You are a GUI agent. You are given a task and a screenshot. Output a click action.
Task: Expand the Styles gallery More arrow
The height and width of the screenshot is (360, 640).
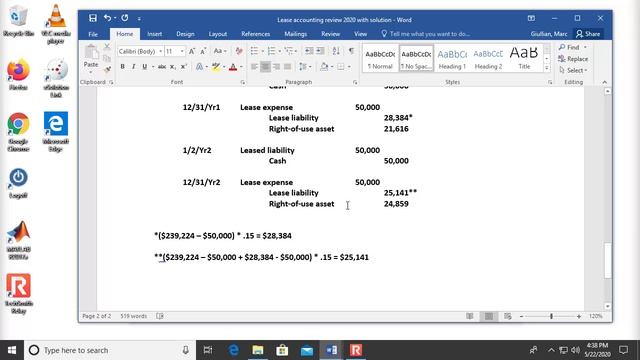tap(547, 68)
